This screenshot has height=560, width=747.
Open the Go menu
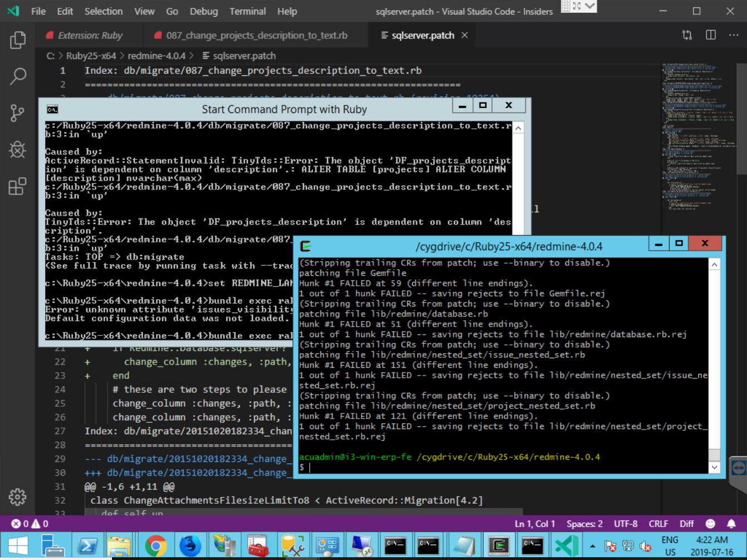click(x=172, y=11)
